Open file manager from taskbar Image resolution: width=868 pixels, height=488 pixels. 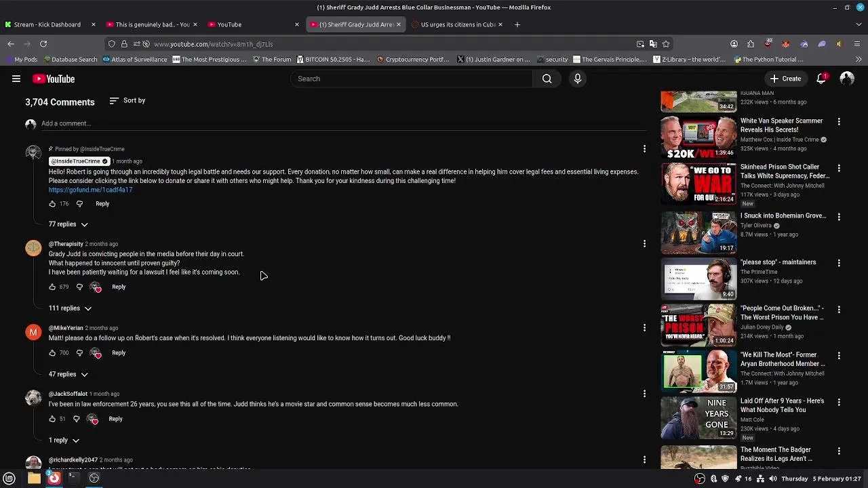tap(34, 479)
